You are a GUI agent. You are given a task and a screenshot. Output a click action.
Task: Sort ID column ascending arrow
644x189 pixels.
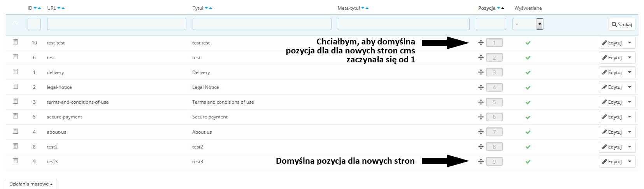[x=39, y=8]
